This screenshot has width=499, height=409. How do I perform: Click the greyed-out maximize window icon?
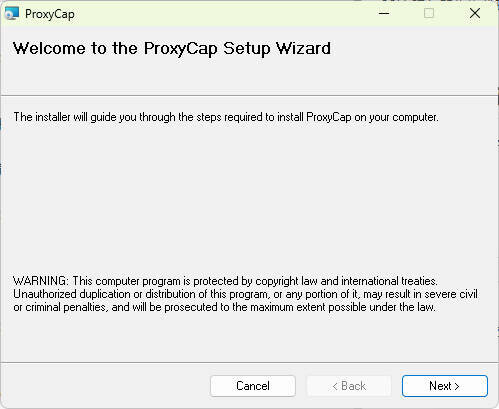[429, 13]
